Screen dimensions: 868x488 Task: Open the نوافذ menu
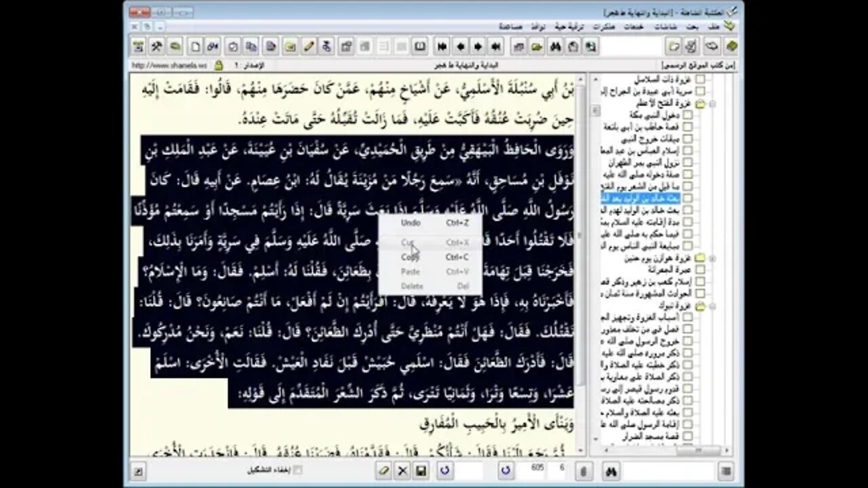(539, 26)
